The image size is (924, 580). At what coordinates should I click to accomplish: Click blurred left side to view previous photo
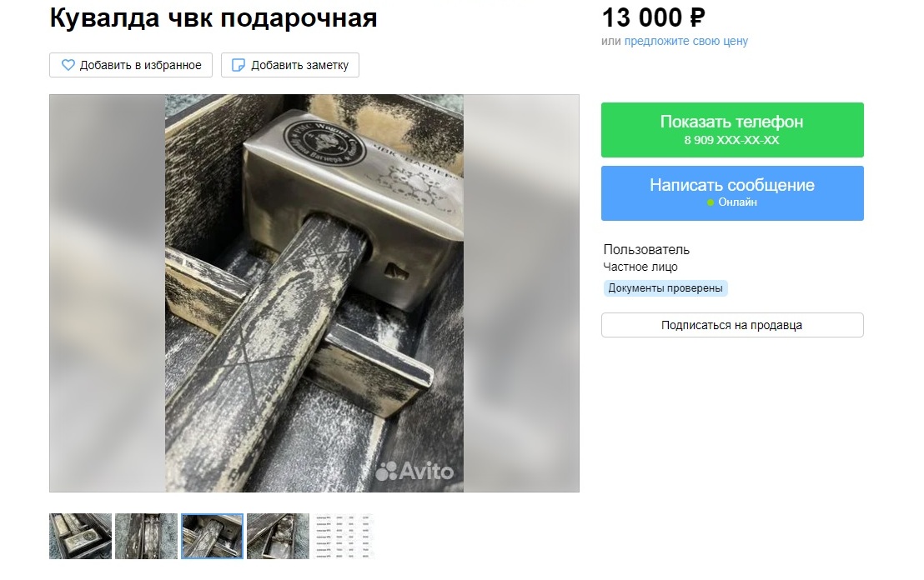tap(108, 293)
